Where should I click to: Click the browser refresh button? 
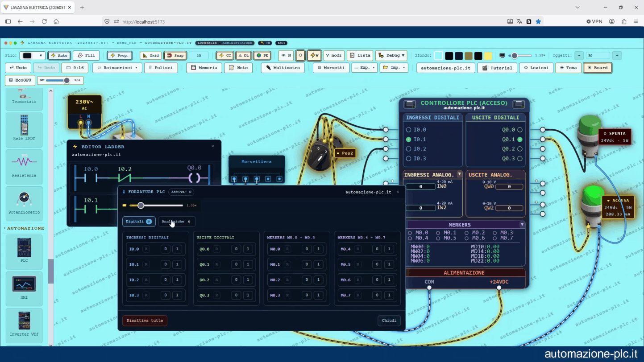pyautogui.click(x=44, y=21)
